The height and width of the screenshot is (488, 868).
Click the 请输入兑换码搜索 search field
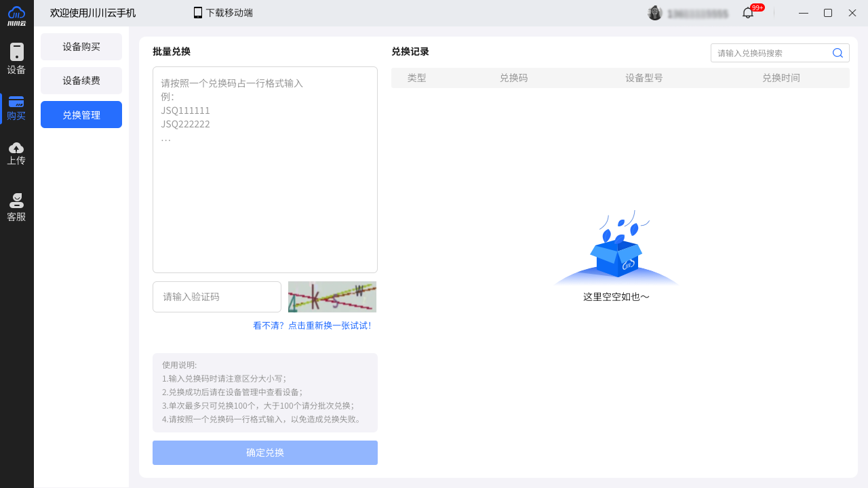772,53
